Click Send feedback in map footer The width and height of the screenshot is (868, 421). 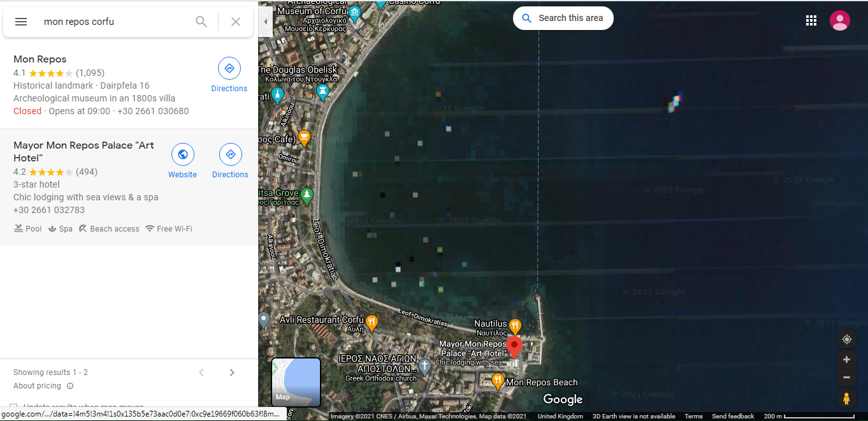tap(733, 417)
